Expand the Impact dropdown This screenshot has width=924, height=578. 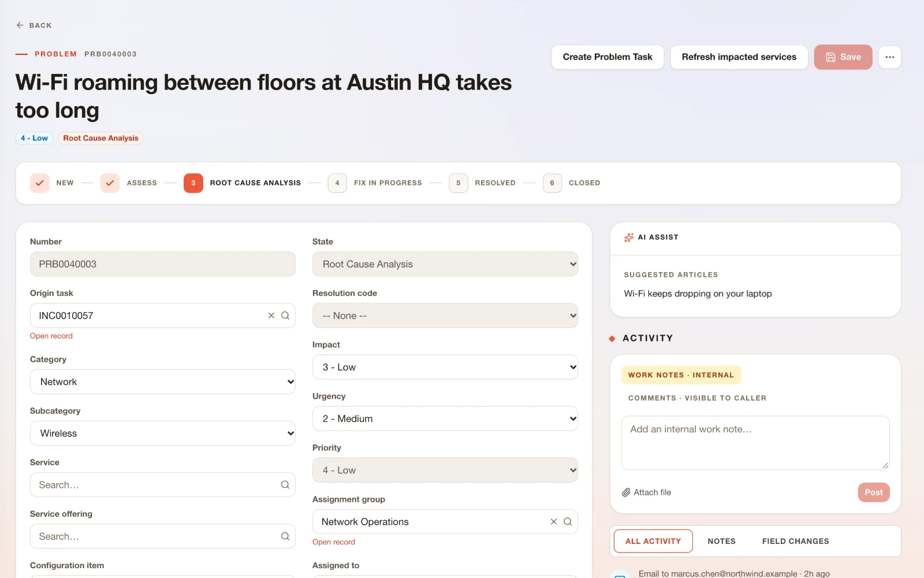pos(445,367)
